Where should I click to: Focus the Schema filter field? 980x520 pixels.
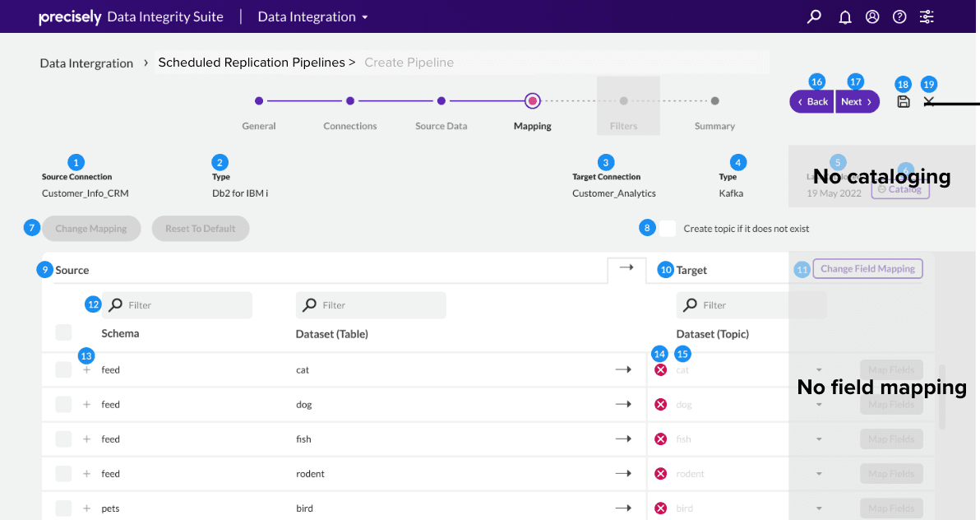tap(177, 304)
